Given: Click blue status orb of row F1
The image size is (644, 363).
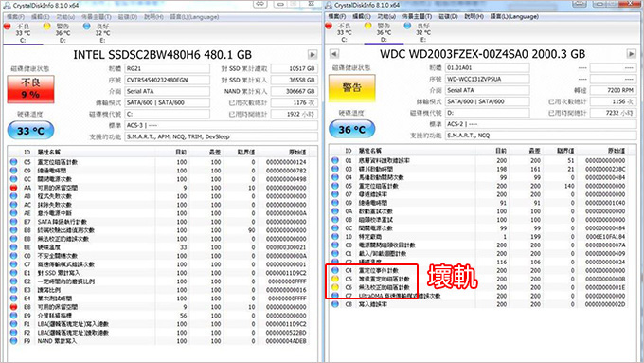Looking at the screenshot, I should 13,324.
